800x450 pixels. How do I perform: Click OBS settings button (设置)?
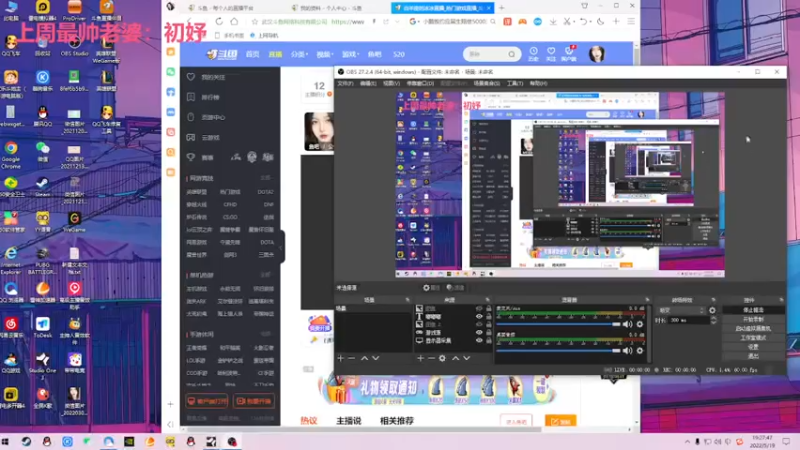point(753,347)
